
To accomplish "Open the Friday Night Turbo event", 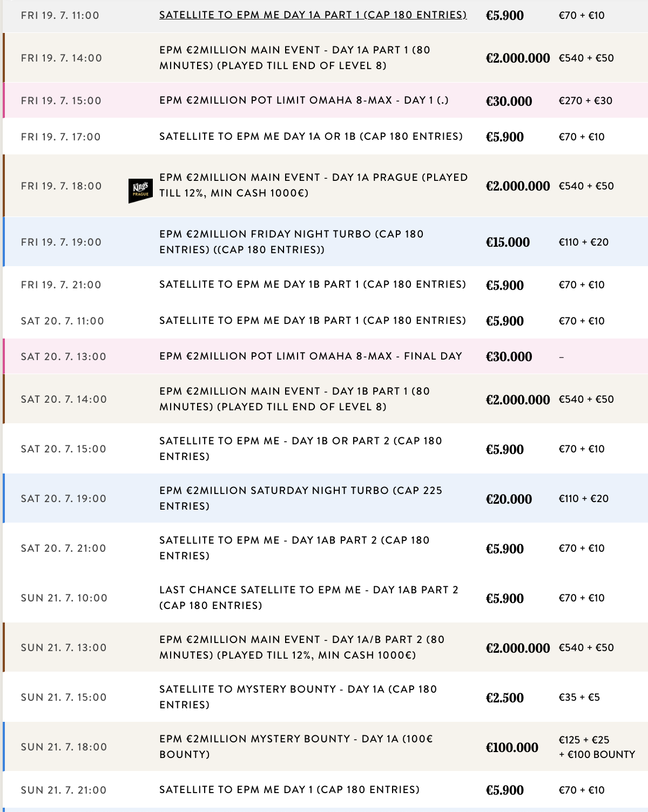I will coord(291,242).
